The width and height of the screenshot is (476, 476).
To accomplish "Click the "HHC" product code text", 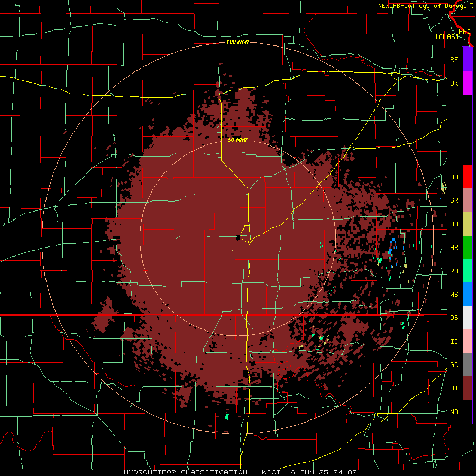I will click(x=464, y=32).
